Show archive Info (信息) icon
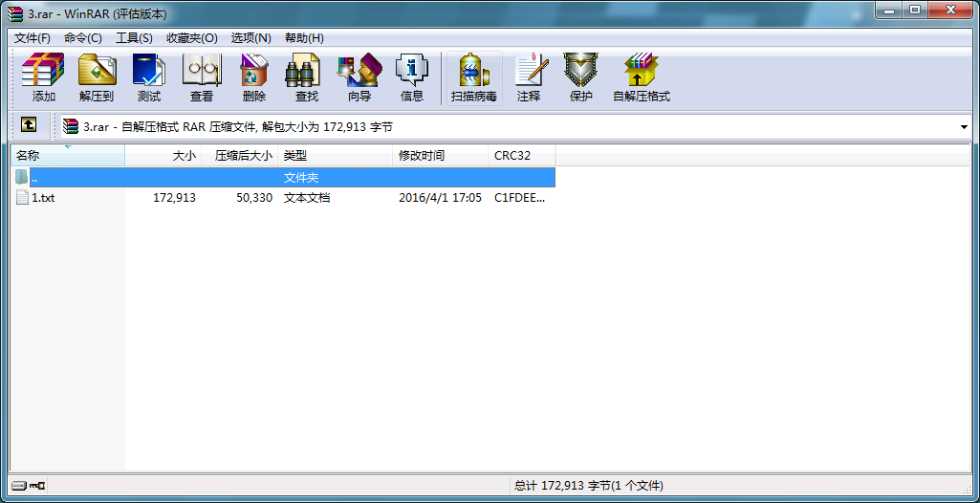980x503 pixels. pyautogui.click(x=411, y=78)
